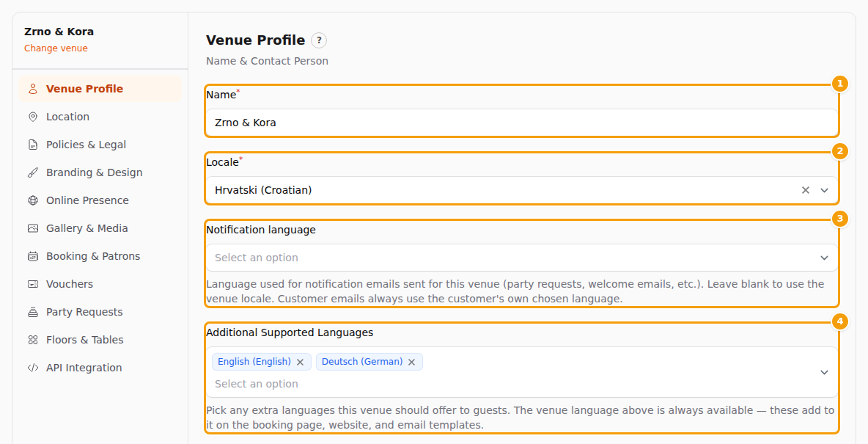The image size is (868, 444).
Task: Expand the Locale dropdown chevron
Action: click(824, 190)
